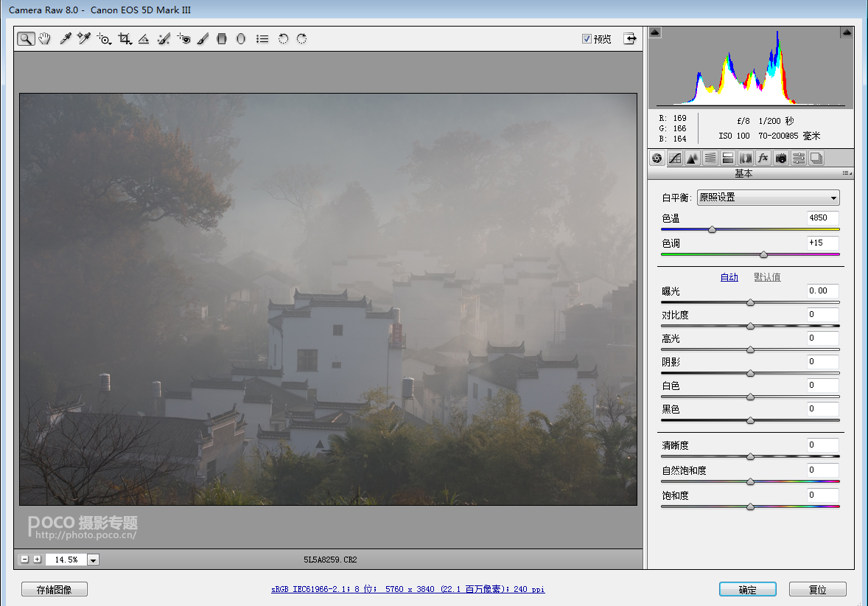Screen dimensions: 868x606
Task: Select the Straighten tool
Action: [x=144, y=39]
